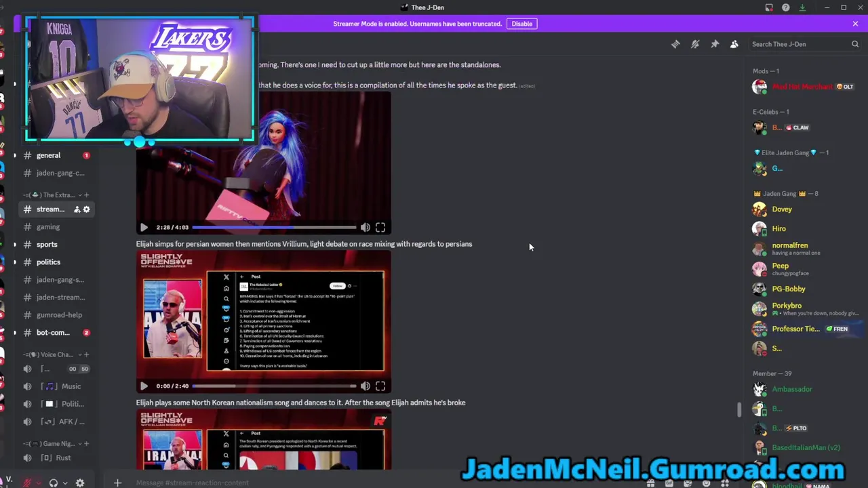The width and height of the screenshot is (868, 488).
Task: Click the green download update icon
Action: (802, 7)
